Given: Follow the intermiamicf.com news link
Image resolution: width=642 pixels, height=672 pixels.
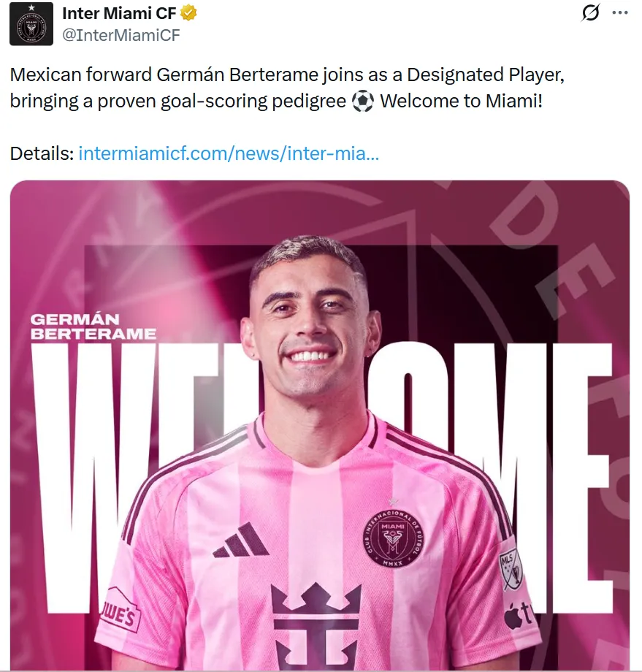Looking at the screenshot, I should point(229,153).
